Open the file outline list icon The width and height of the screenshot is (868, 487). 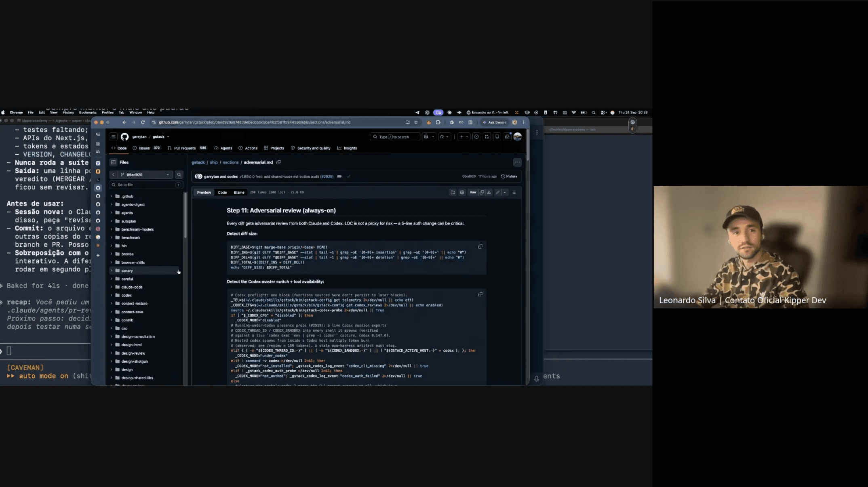tap(514, 193)
